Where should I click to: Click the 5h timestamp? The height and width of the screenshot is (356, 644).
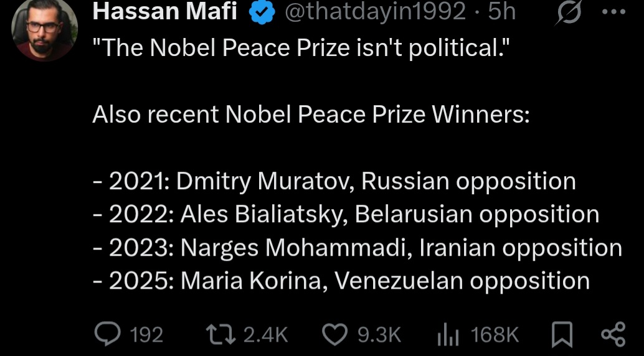[x=501, y=12]
